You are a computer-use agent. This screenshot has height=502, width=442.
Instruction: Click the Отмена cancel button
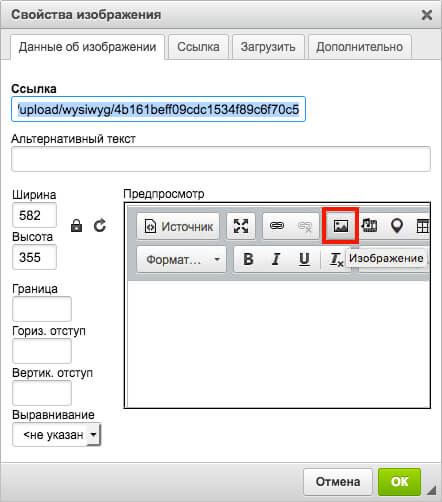[338, 481]
